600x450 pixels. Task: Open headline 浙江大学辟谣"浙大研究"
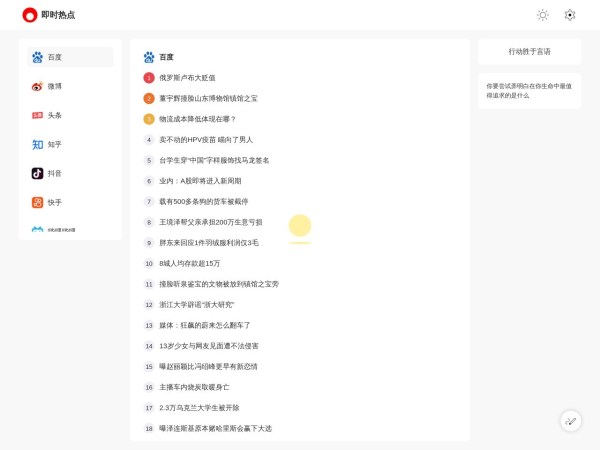click(196, 305)
